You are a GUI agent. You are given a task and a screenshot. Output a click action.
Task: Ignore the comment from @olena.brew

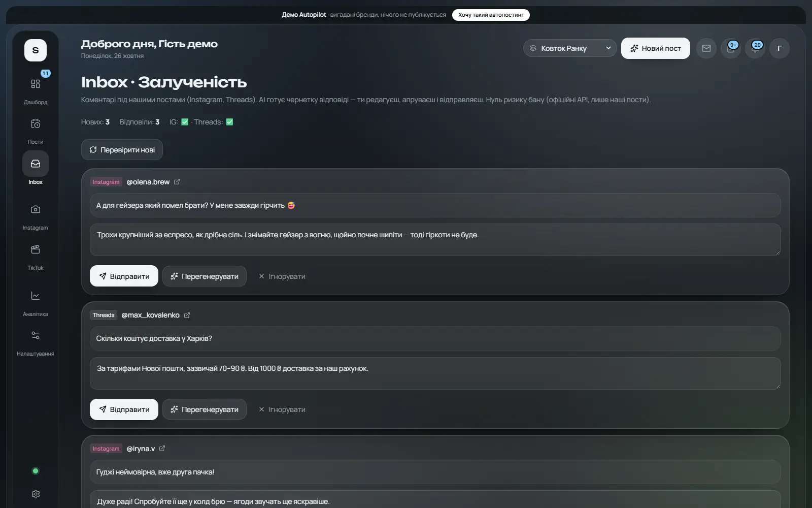(x=282, y=276)
